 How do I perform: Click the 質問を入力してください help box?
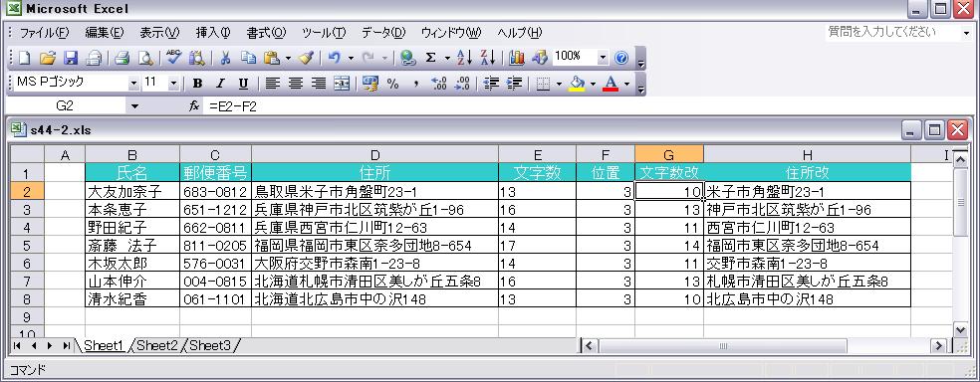[x=893, y=32]
